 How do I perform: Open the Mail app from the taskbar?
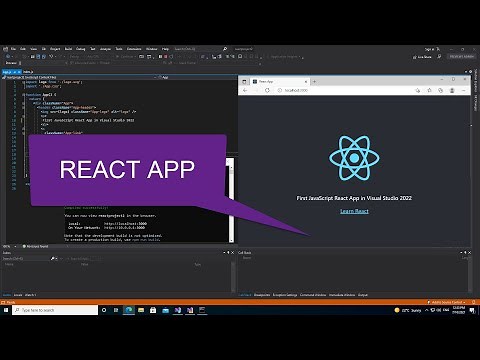pos(165,310)
